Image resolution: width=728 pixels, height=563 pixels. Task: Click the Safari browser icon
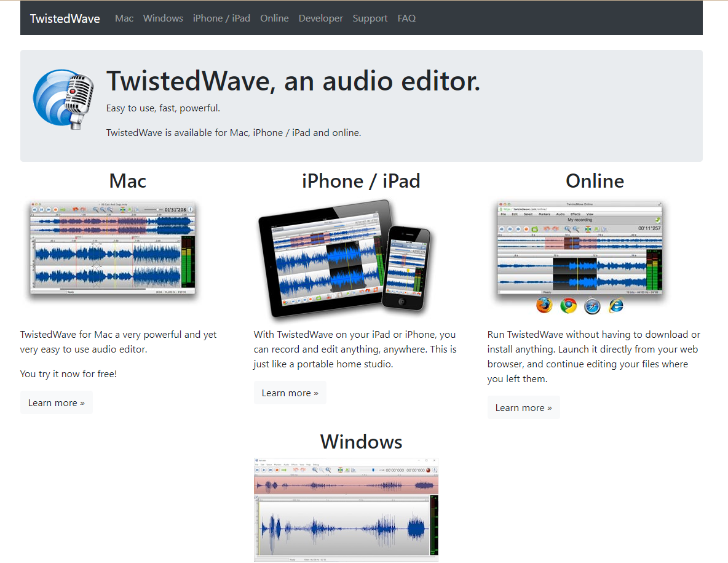point(591,305)
